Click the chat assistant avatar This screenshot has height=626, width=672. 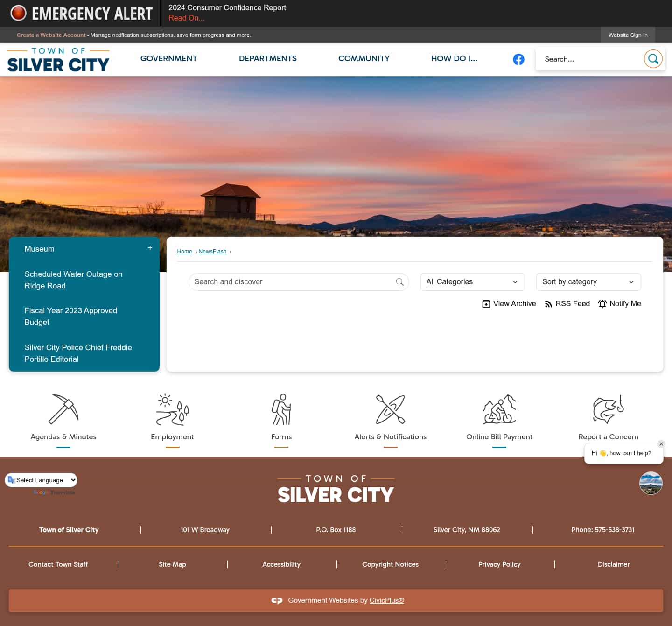(x=651, y=483)
